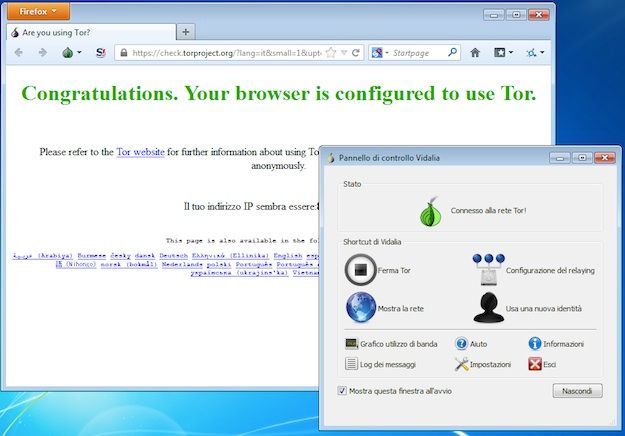The image size is (625, 436).
Task: Open 'Informazioni' info icon in Vidalia
Action: point(535,344)
